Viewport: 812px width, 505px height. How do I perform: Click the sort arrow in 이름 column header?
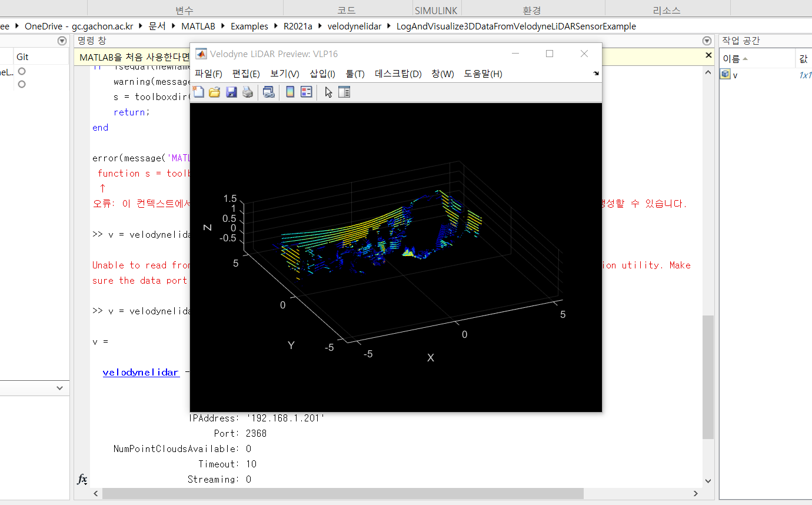click(745, 59)
